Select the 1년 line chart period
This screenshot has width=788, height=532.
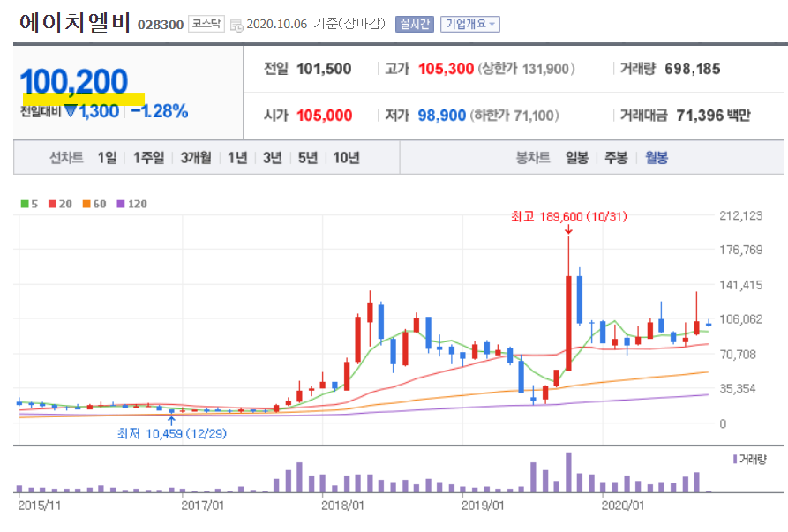tap(237, 158)
